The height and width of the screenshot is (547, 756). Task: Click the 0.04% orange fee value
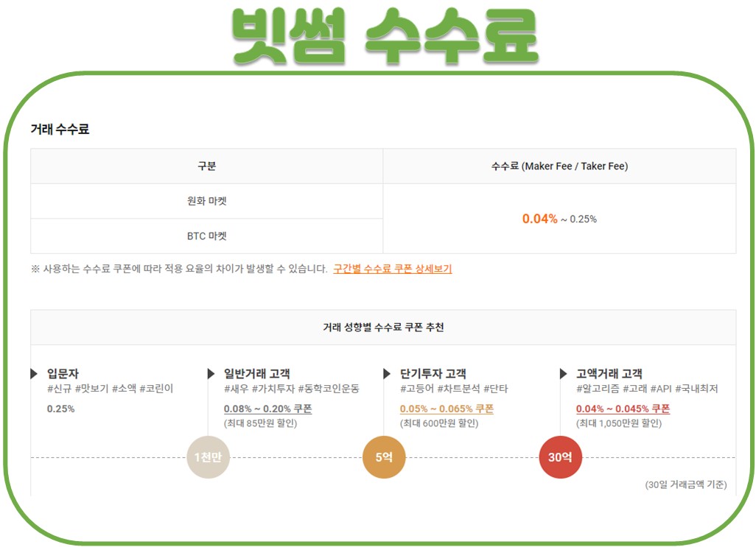[539, 219]
